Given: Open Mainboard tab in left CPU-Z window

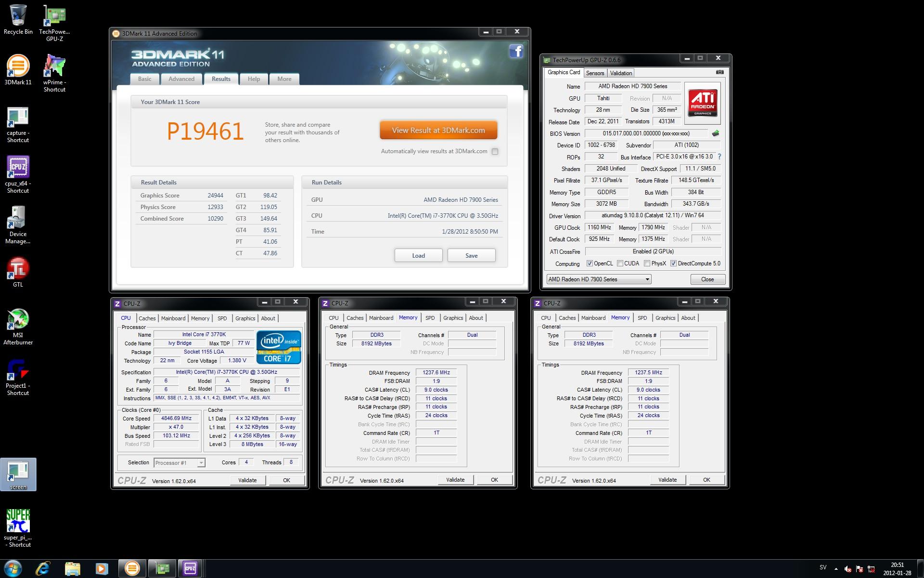Looking at the screenshot, I should pos(173,318).
